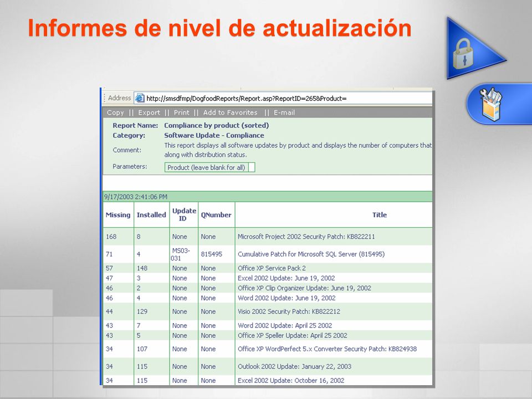The image size is (532, 399).
Task: Click the Export link in report toolbar
Action: coord(149,112)
